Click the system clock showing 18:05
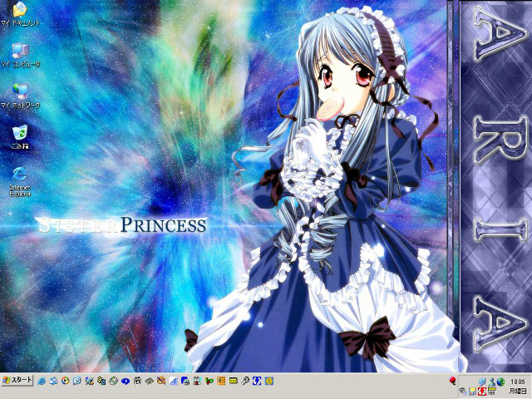Image resolution: width=532 pixels, height=399 pixels. (x=520, y=381)
